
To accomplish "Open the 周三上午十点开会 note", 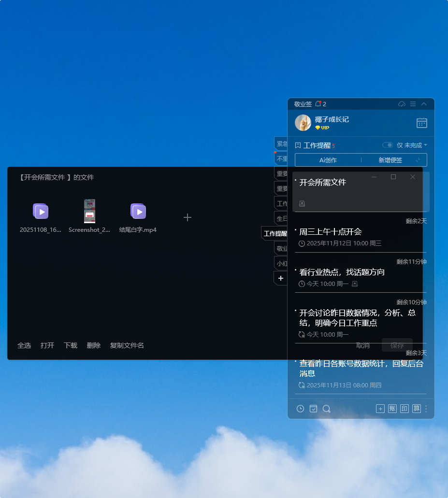I will tap(331, 232).
